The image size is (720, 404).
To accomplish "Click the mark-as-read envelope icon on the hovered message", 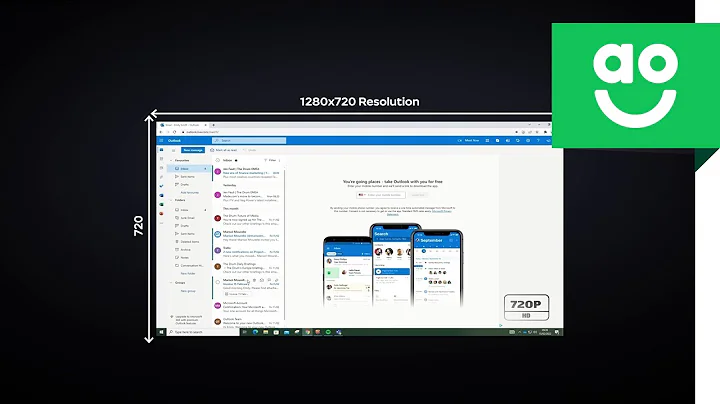I will 262,280.
